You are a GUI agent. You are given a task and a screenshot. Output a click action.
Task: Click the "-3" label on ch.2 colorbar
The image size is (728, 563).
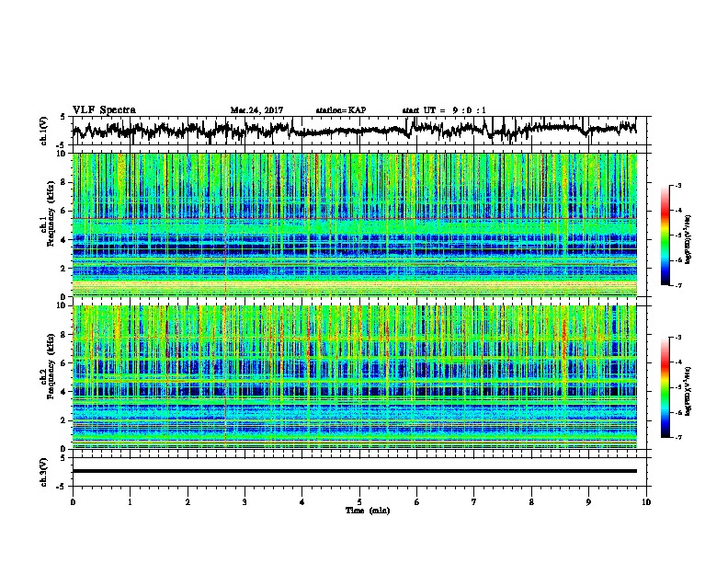pyautogui.click(x=677, y=338)
